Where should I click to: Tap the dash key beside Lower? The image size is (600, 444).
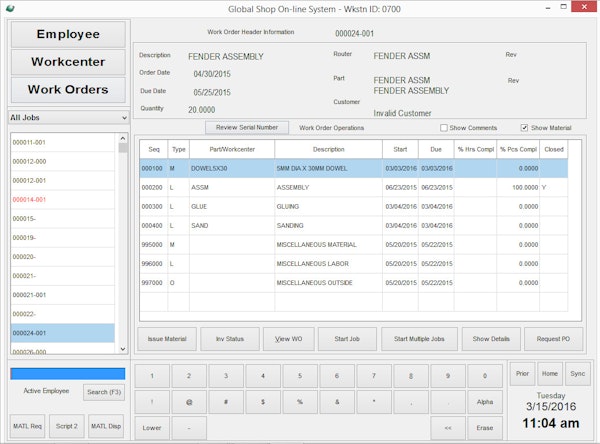tap(189, 428)
